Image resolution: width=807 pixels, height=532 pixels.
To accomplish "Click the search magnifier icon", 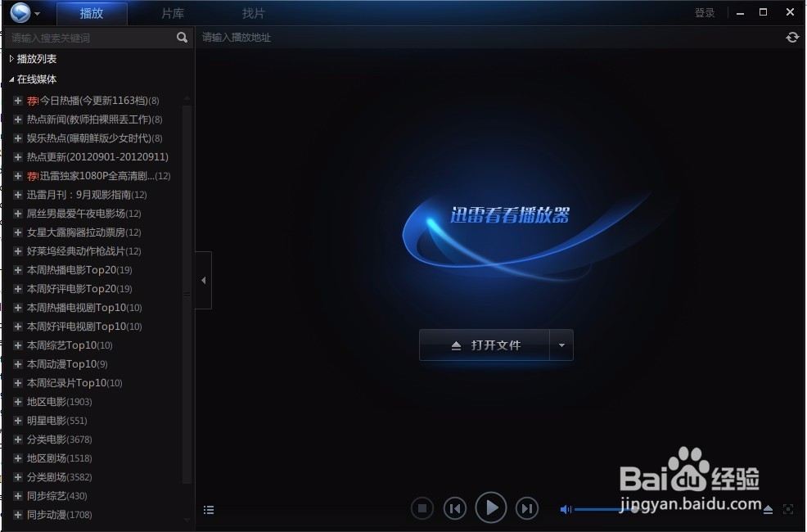I will (182, 37).
